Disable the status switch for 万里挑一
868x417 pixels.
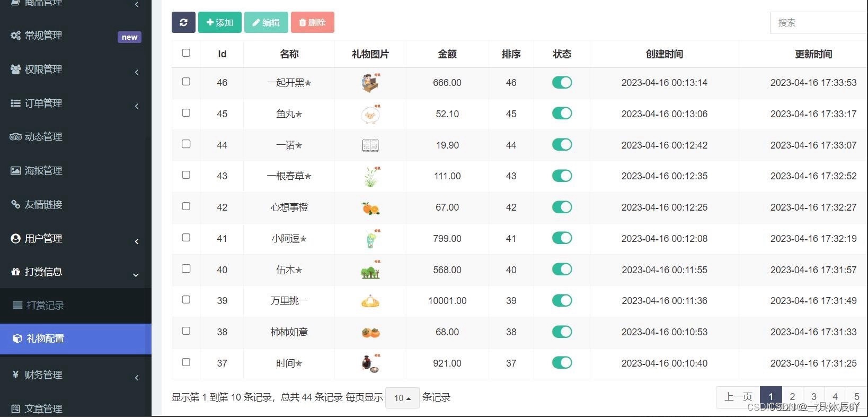pos(562,301)
